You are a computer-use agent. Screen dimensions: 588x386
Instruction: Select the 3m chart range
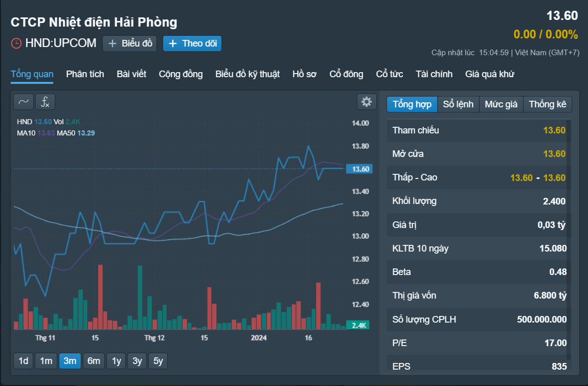[x=70, y=361]
